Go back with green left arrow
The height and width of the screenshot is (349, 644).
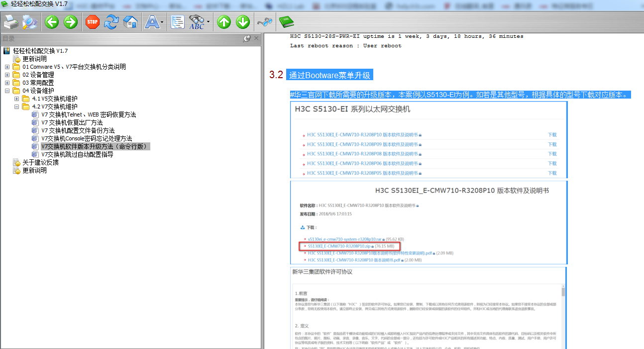coord(52,22)
